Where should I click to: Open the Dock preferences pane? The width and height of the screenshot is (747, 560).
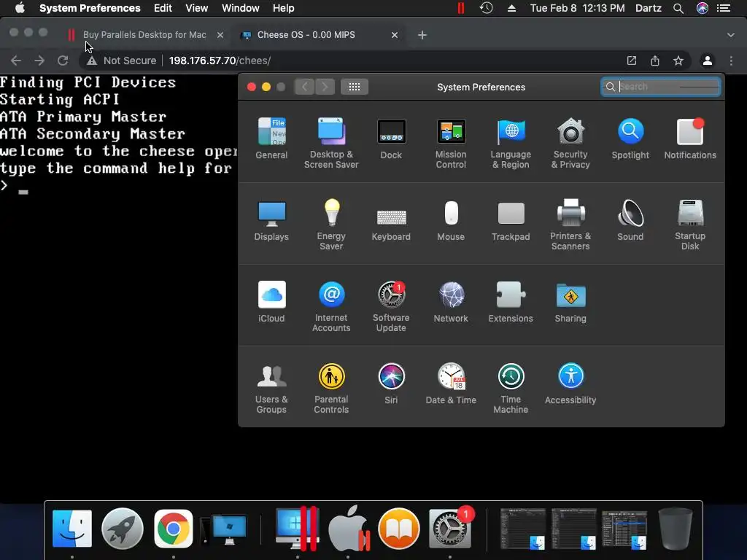pyautogui.click(x=391, y=138)
